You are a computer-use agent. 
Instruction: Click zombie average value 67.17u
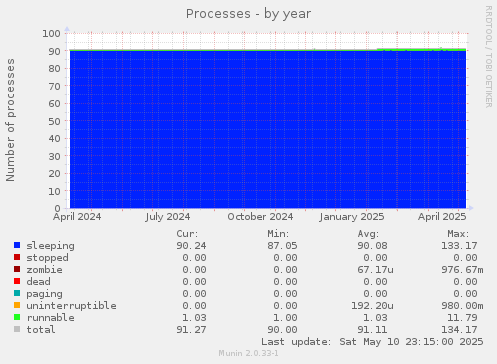(375, 270)
